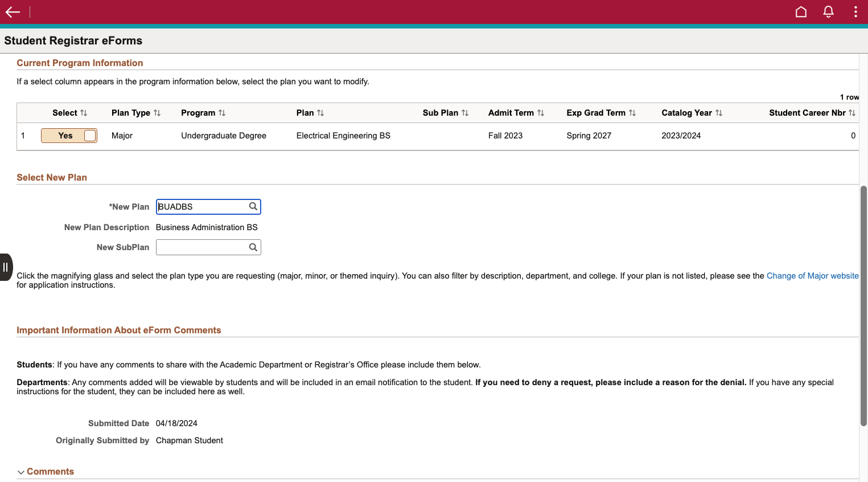Open the notifications bell
Screen dimensions: 868x482
(x=828, y=12)
